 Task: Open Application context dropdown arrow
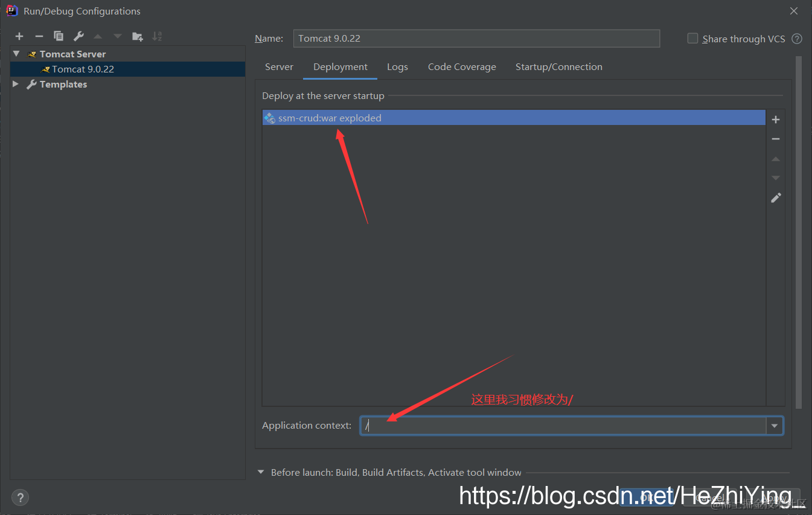[775, 426]
